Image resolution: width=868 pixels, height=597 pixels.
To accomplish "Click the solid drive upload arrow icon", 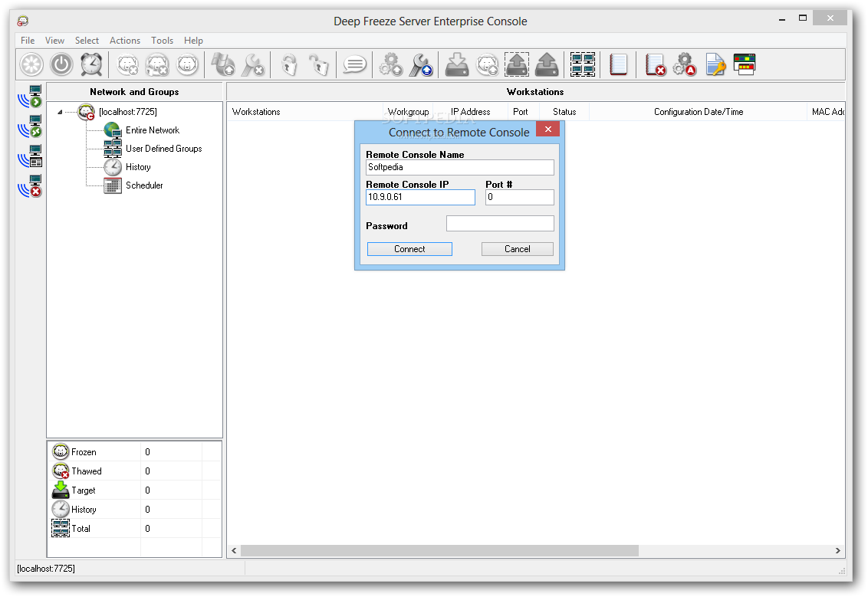I will (547, 64).
